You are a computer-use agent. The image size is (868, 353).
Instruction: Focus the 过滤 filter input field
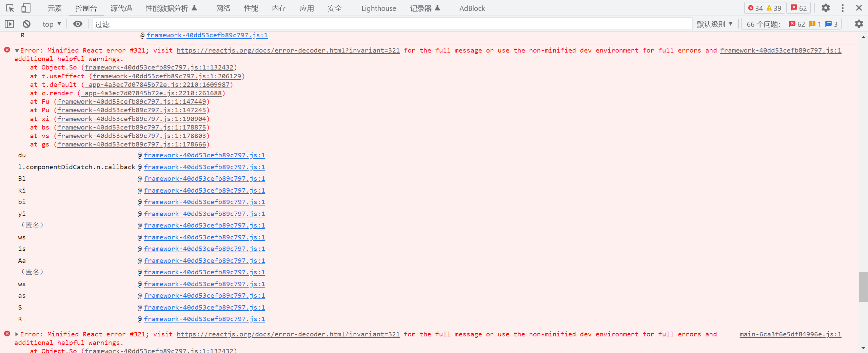coord(392,24)
